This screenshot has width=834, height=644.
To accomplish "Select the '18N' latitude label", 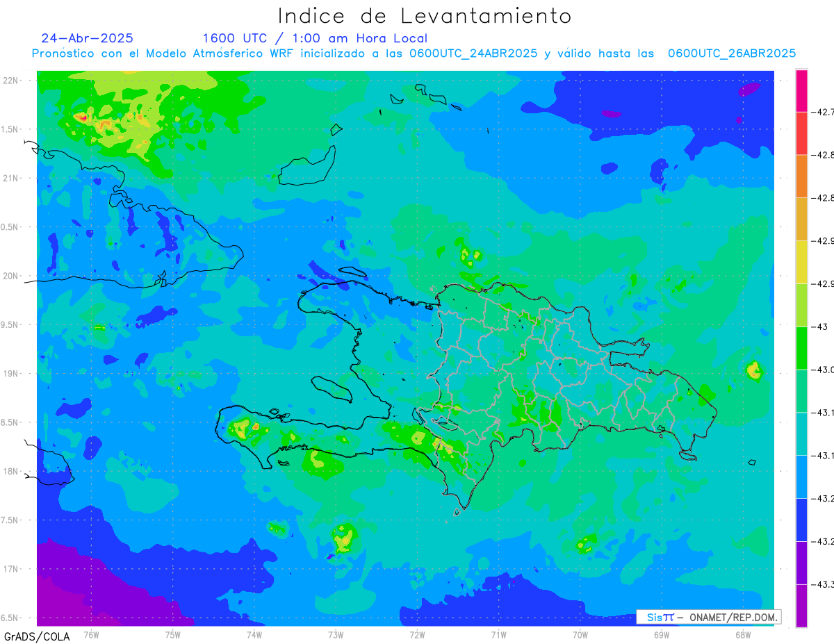I will [x=10, y=471].
